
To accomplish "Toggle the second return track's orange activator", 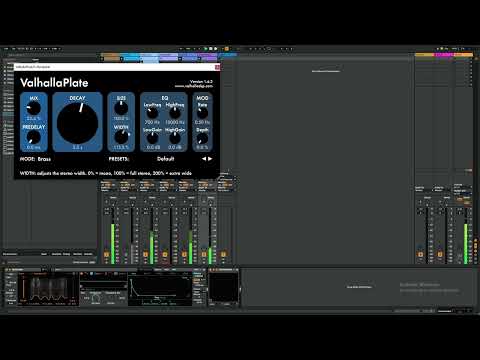I will (440, 254).
